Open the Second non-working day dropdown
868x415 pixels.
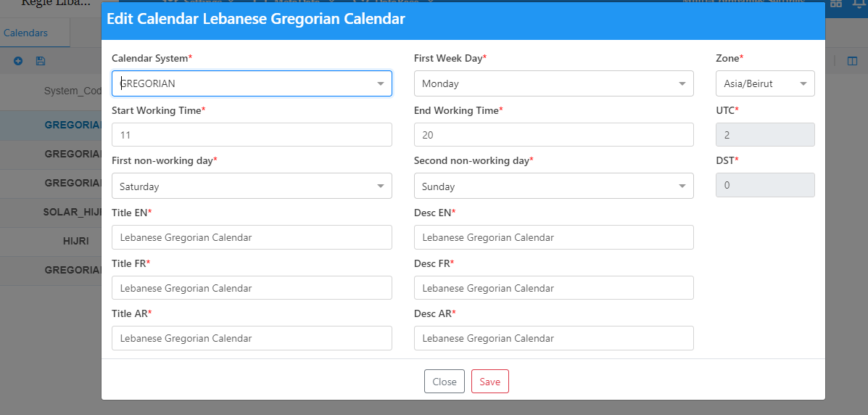[553, 186]
